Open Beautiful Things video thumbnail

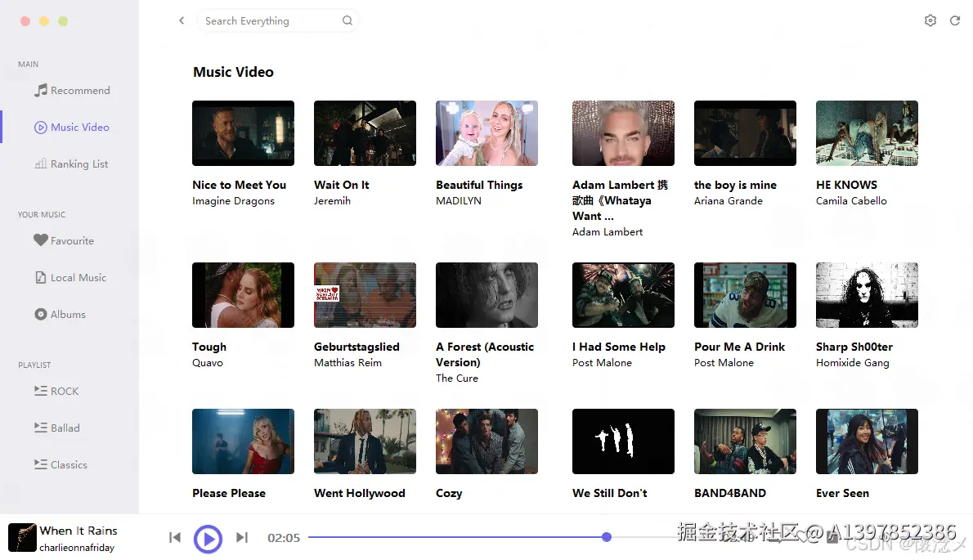[486, 133]
